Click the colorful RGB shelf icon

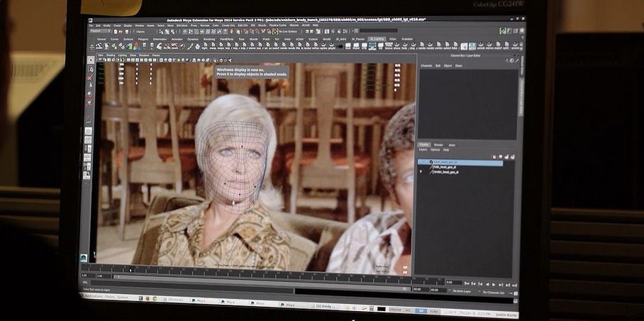coord(137,46)
